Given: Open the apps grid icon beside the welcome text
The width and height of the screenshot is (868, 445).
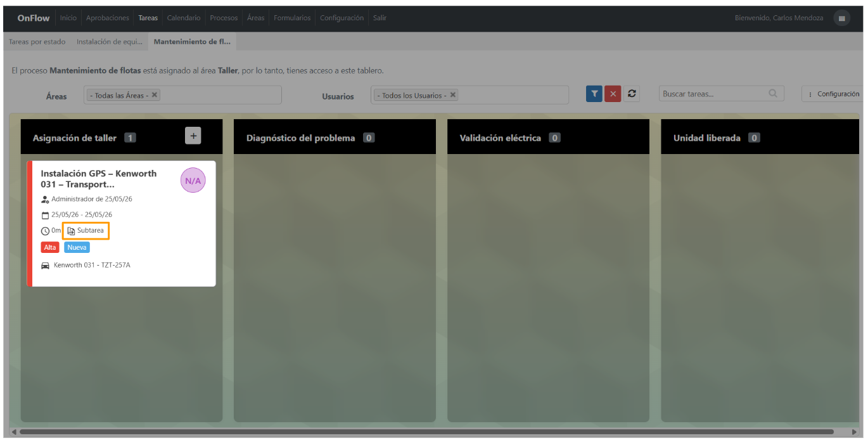Looking at the screenshot, I should point(842,18).
